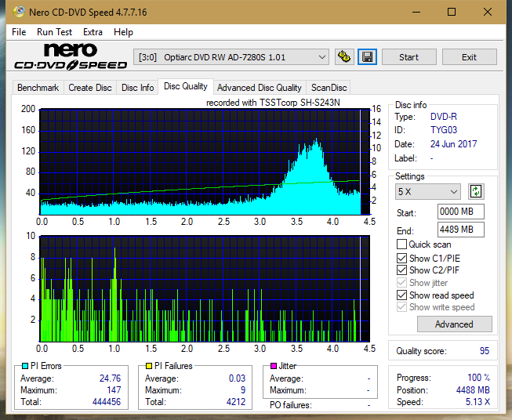This screenshot has width=512, height=420.
Task: Click the cyan PI Errors legend swatch
Action: tap(25, 366)
